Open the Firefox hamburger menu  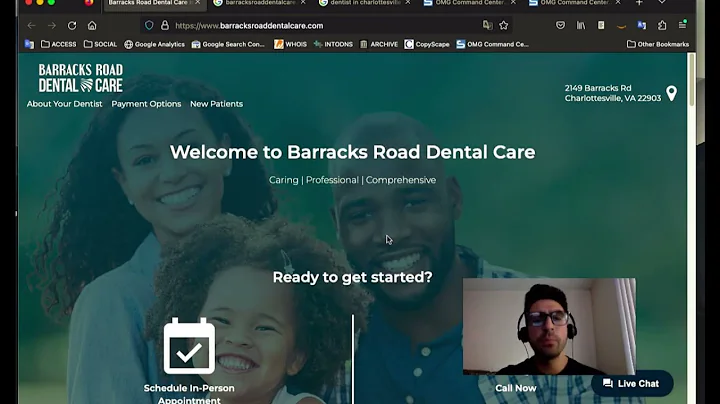(682, 25)
